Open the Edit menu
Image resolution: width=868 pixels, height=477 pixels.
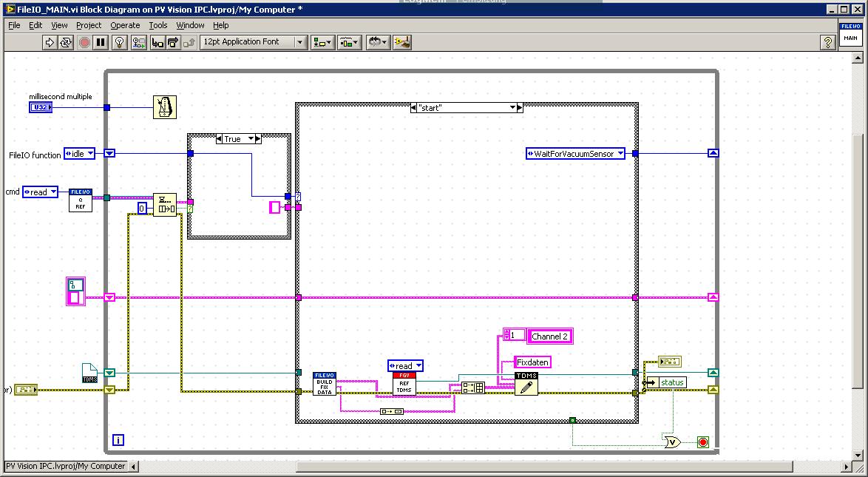35,25
